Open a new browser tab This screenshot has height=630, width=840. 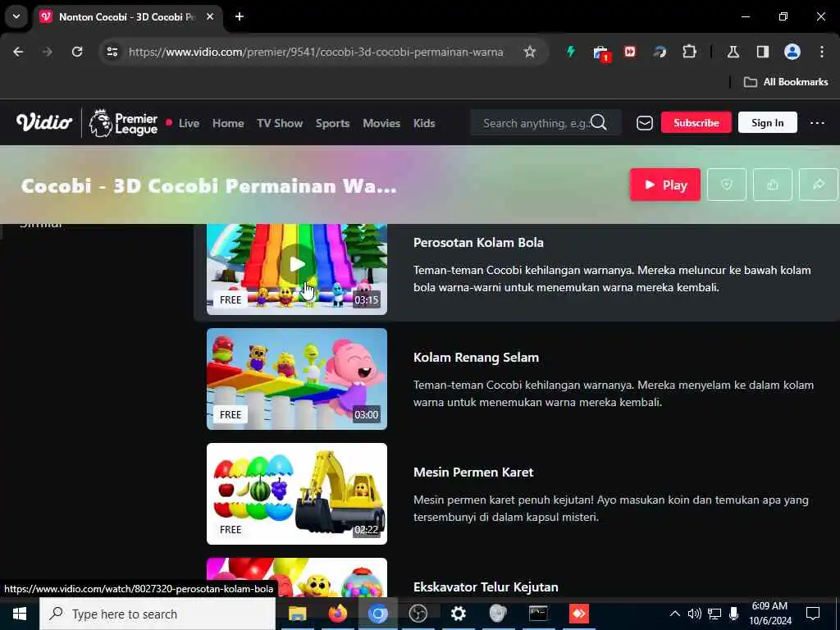tap(240, 16)
